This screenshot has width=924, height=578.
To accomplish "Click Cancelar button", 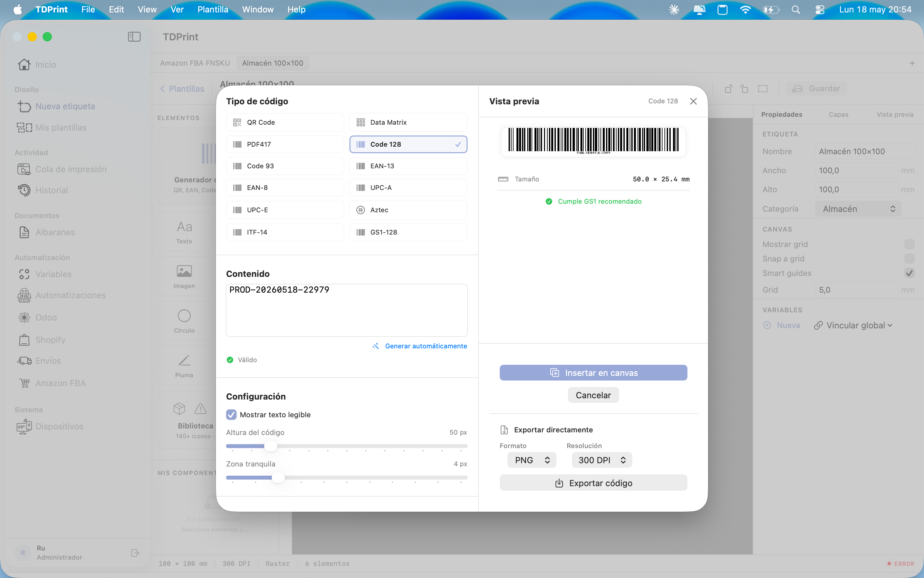I will 593,395.
